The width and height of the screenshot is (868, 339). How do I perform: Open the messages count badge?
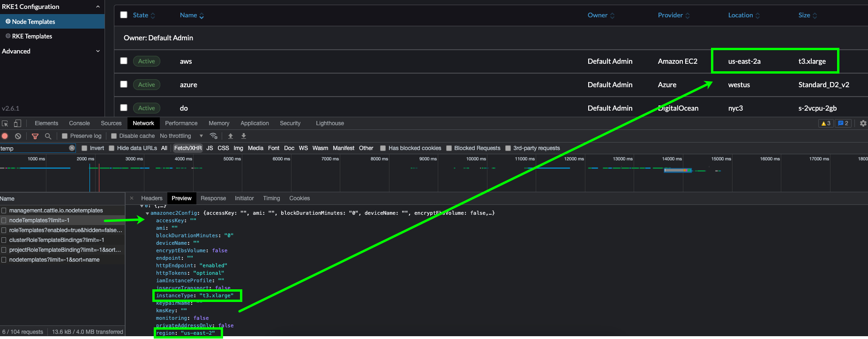point(843,123)
